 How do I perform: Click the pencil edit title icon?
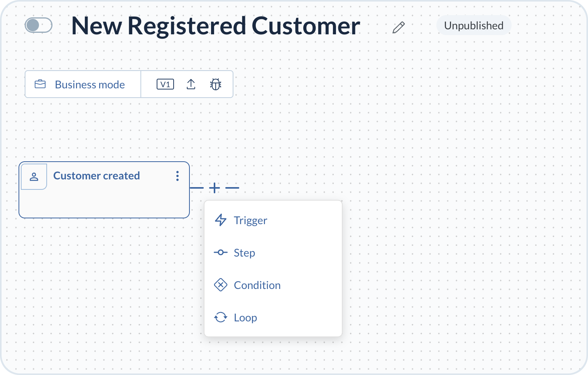click(399, 27)
